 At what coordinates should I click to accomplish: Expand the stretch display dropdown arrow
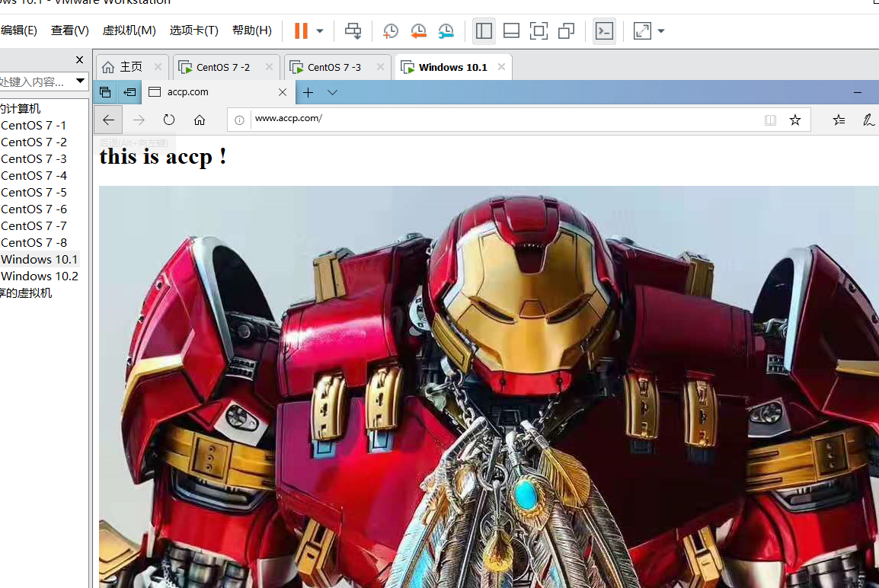(661, 30)
